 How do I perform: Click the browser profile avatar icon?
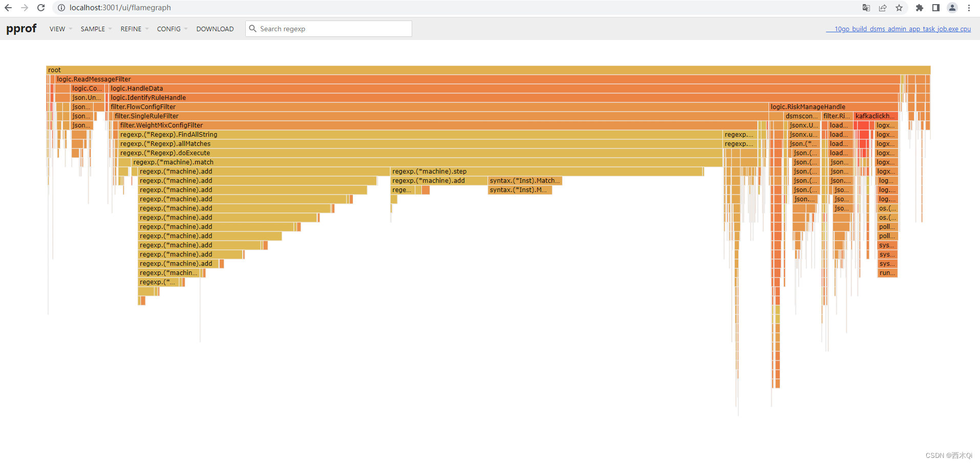pos(952,8)
